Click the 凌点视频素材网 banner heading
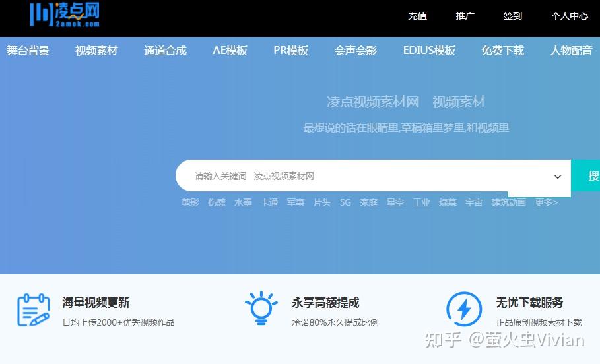 (x=373, y=102)
